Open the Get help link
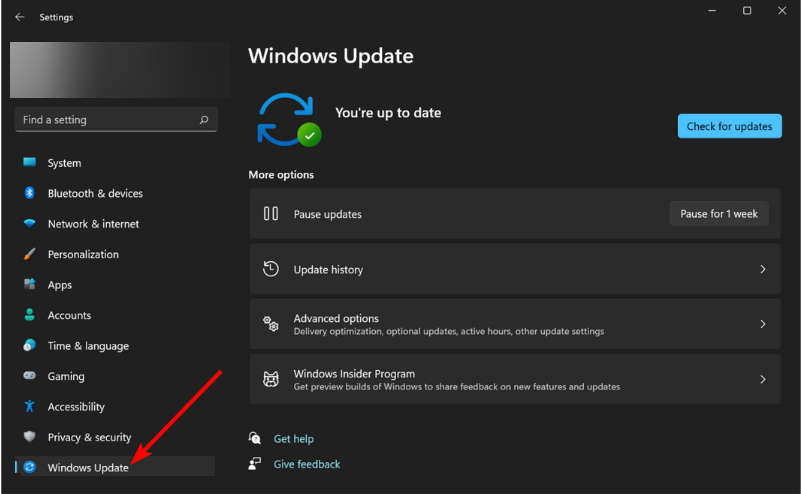 pos(293,439)
